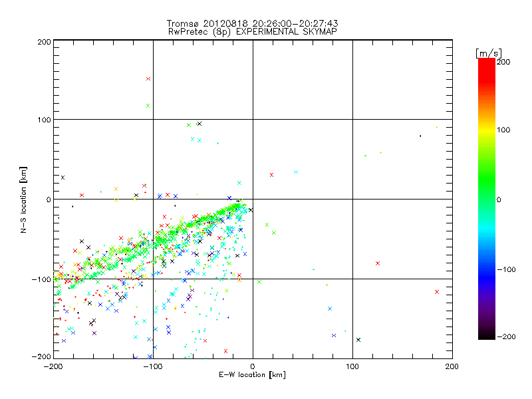This screenshot has width=532, height=399.
Task: Click the red top end of the colorbar
Action: (486, 61)
